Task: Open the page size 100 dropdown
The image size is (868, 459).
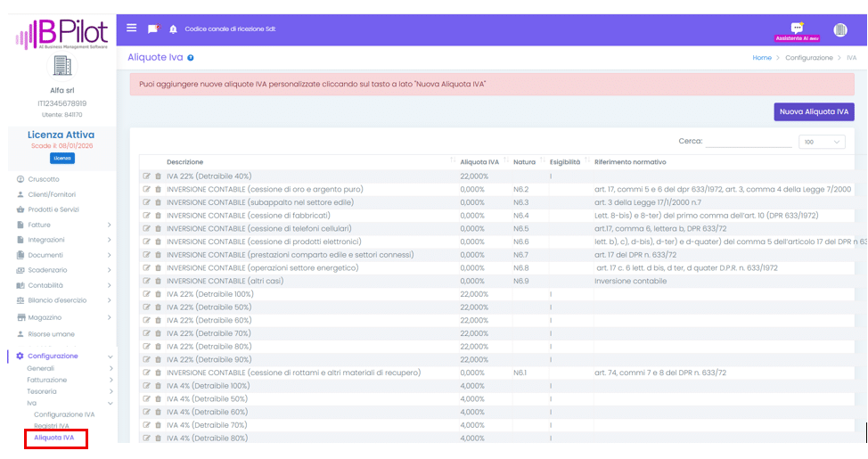Action: [822, 142]
